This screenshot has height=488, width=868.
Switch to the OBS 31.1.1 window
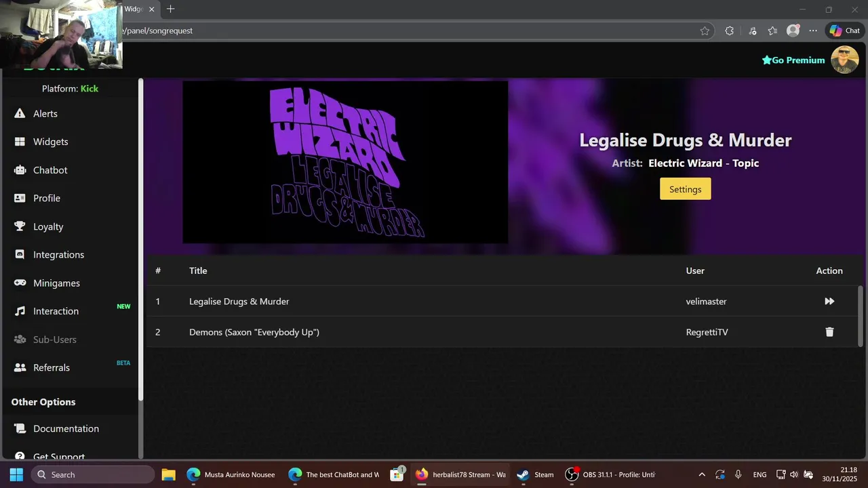pos(611,474)
